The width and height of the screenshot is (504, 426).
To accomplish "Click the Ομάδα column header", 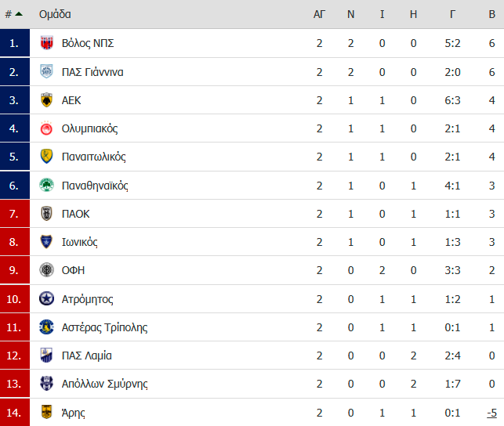I will coord(55,14).
